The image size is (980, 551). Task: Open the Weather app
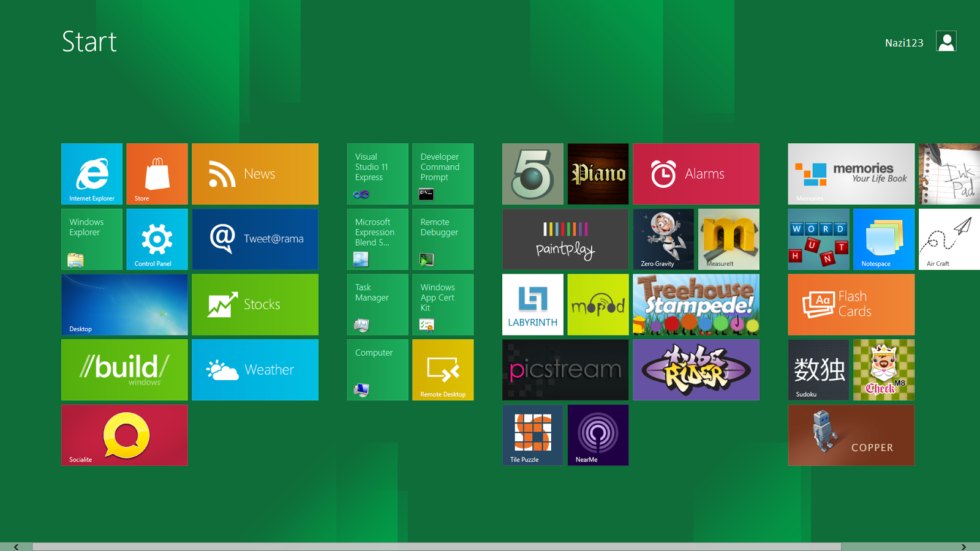point(255,370)
